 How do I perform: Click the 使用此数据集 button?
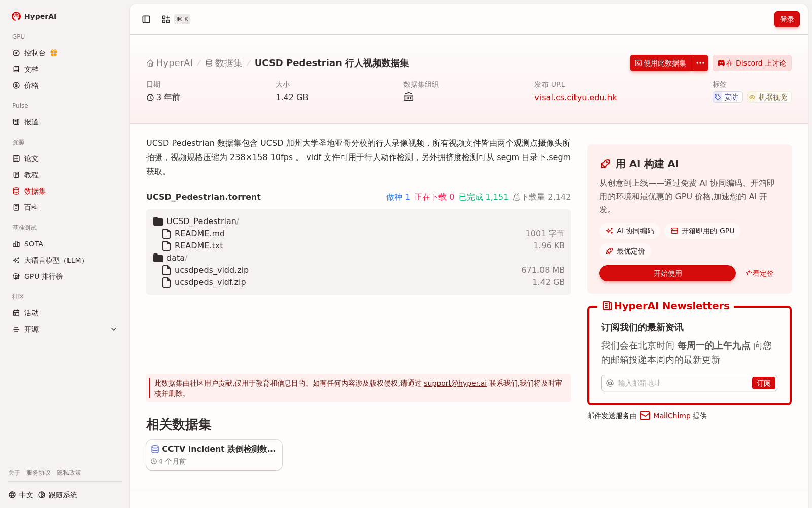pyautogui.click(x=661, y=63)
